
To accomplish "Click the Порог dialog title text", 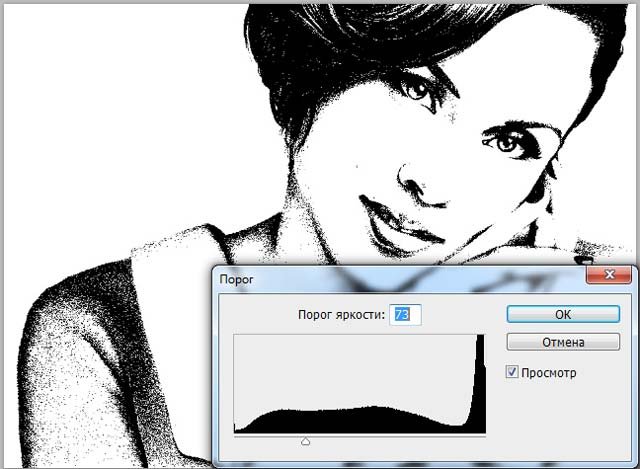I will click(x=236, y=280).
